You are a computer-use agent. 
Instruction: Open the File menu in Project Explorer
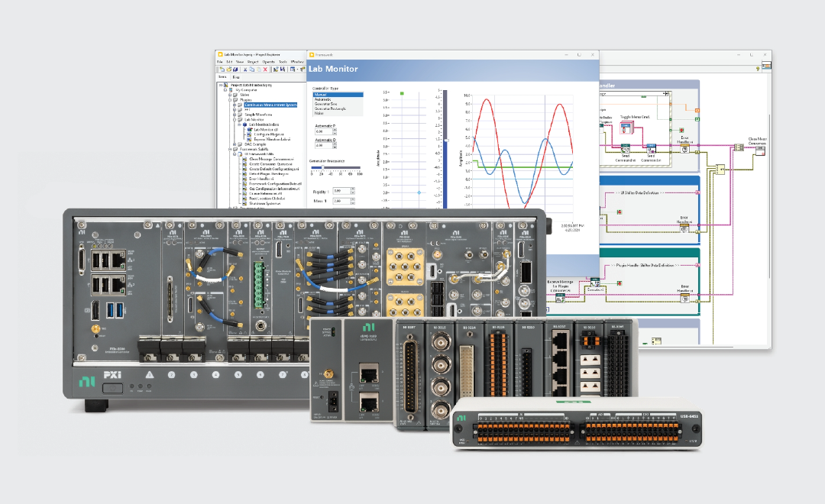coord(219,62)
